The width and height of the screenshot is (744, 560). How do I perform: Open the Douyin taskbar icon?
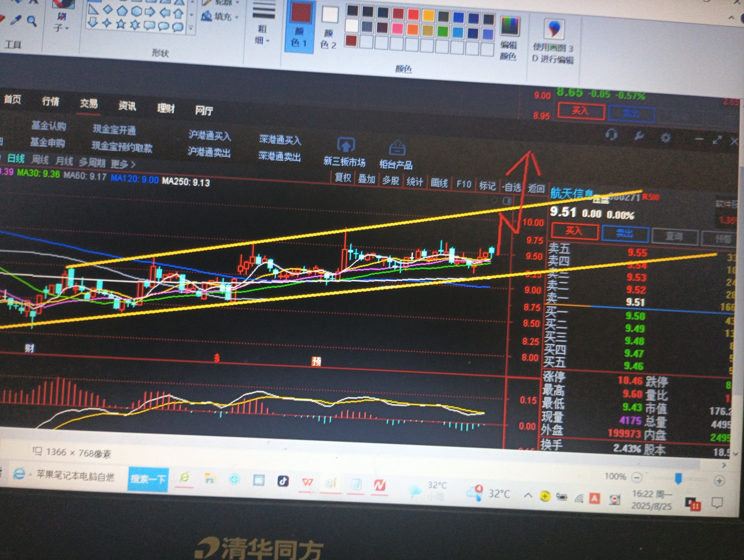click(x=283, y=481)
